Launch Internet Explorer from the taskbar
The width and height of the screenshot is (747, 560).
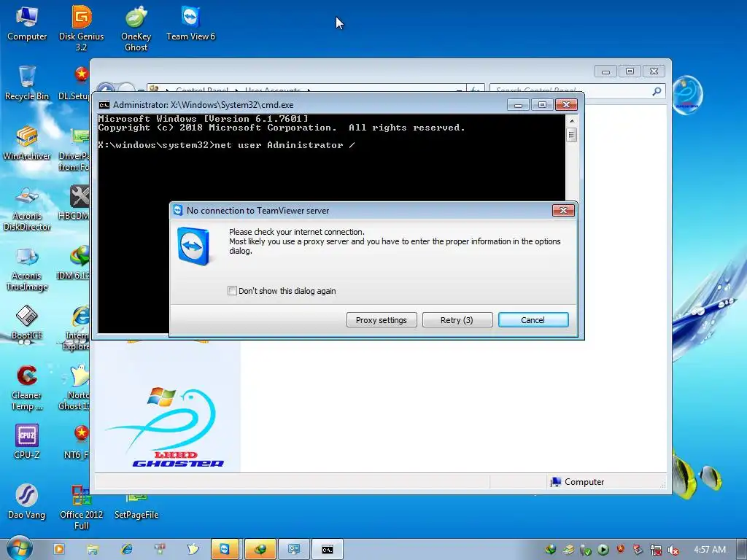pos(126,549)
